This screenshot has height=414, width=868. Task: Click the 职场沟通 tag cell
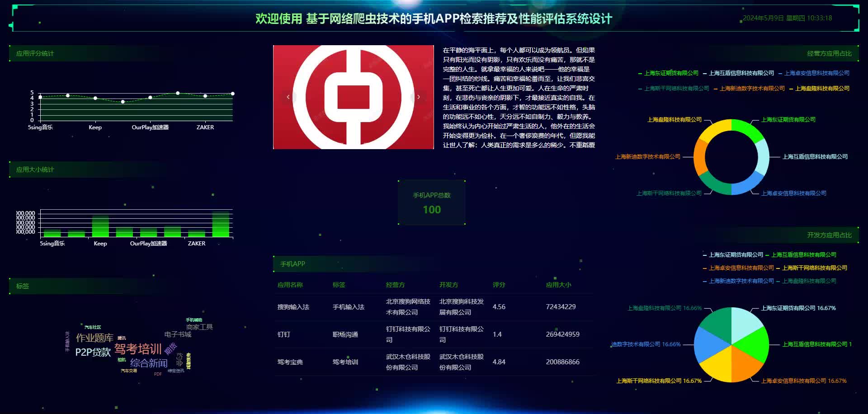click(345, 334)
